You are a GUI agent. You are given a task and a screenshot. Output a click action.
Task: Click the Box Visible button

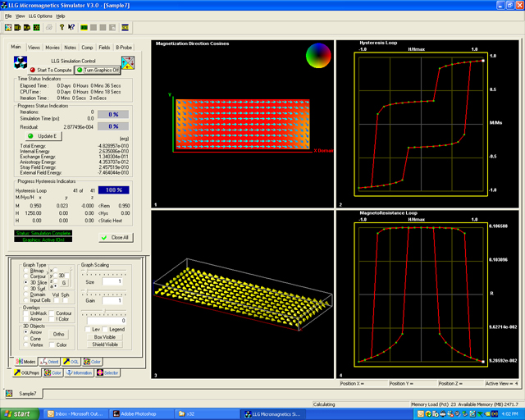point(105,337)
